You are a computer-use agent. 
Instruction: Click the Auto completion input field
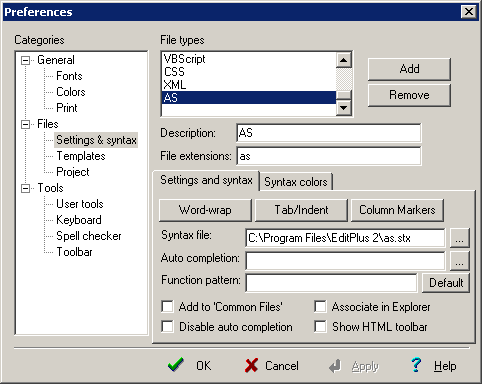coord(345,260)
